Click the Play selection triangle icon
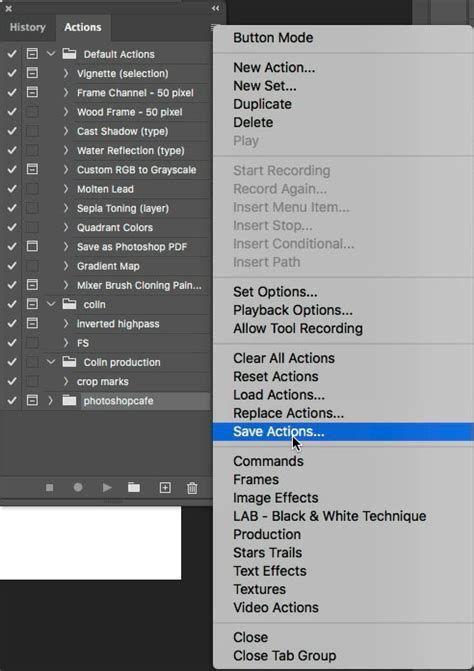 tap(107, 487)
